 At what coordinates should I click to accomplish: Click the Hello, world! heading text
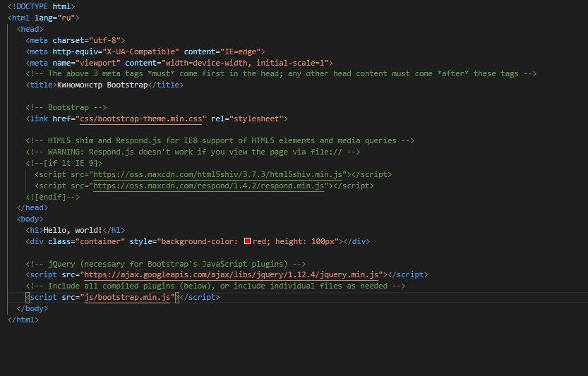73,230
